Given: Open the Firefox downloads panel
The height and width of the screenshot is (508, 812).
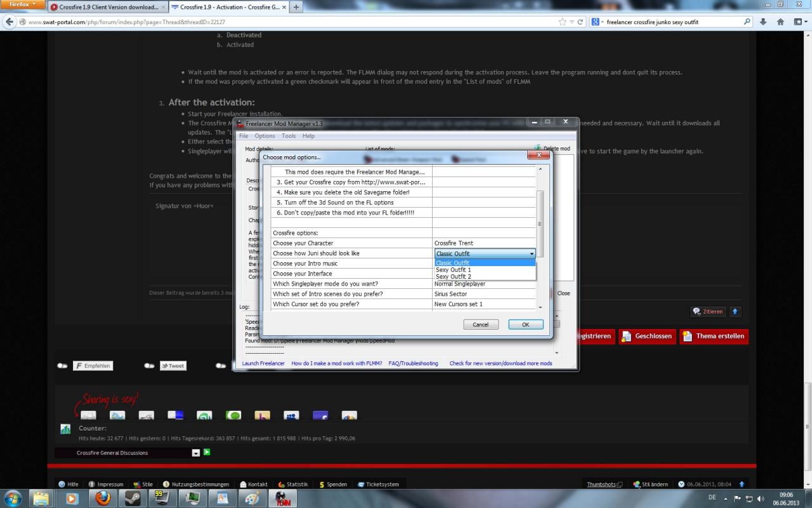Looking at the screenshot, I should pyautogui.click(x=763, y=22).
